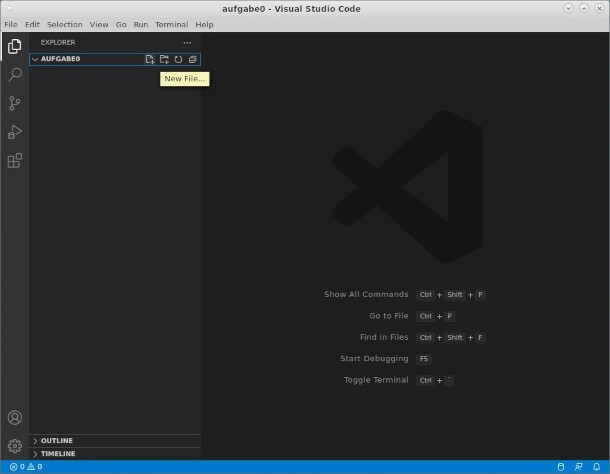Maximize the Visual Studio Code window

tap(584, 8)
